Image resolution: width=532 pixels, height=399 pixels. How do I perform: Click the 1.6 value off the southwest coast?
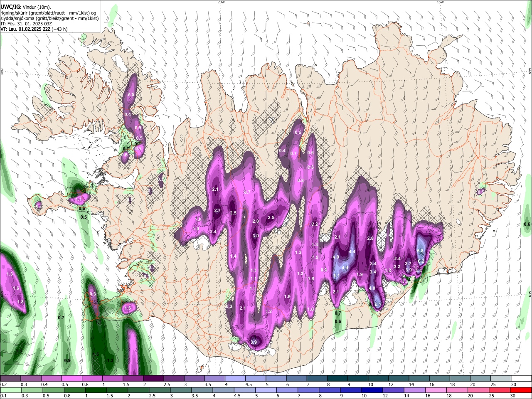16,288
